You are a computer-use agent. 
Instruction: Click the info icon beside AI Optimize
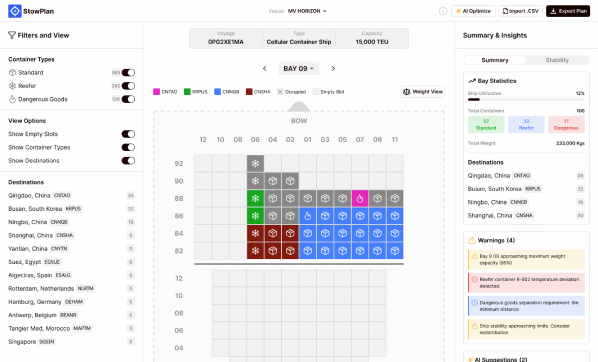443,11
